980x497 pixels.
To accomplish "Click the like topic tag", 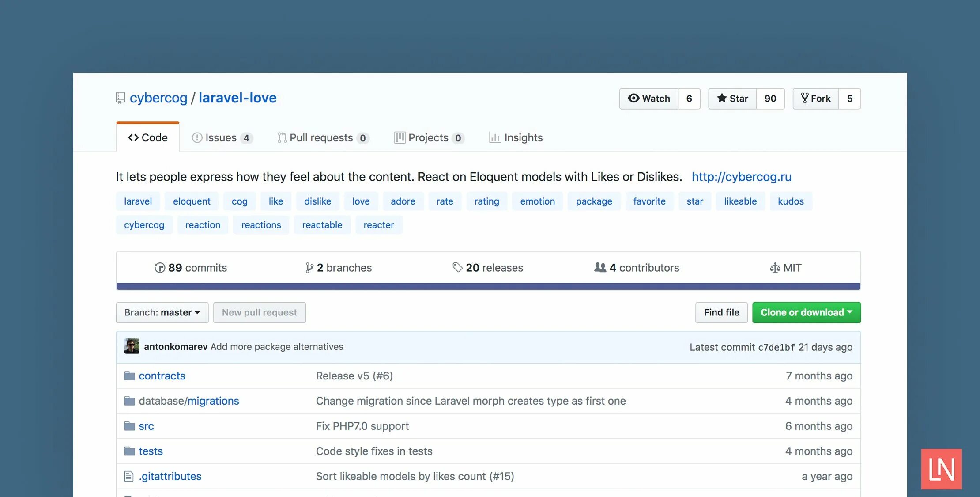I will 276,201.
